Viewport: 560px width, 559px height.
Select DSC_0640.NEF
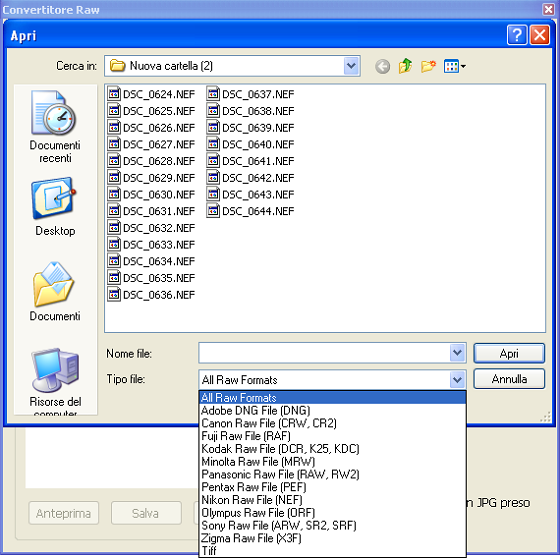(x=250, y=144)
